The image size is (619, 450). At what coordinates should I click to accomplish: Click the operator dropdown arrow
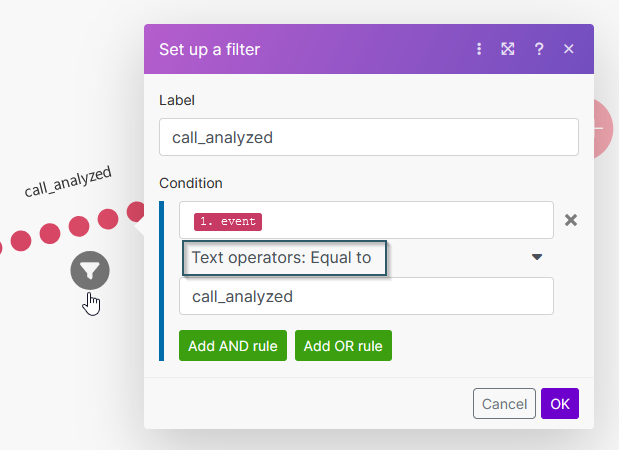click(x=537, y=257)
